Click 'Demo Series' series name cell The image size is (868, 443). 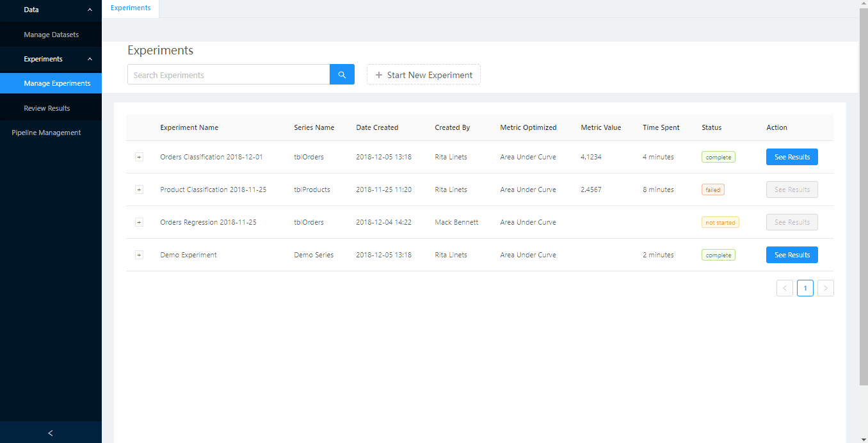tap(314, 255)
